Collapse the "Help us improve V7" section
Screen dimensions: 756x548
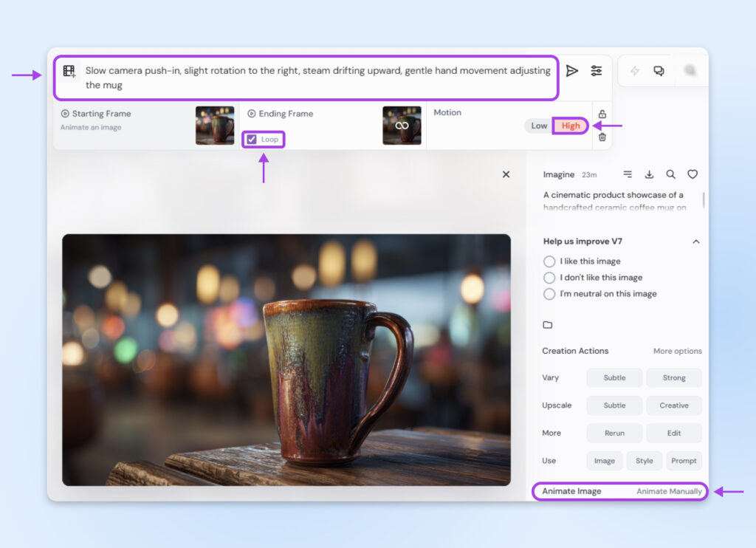click(x=695, y=242)
